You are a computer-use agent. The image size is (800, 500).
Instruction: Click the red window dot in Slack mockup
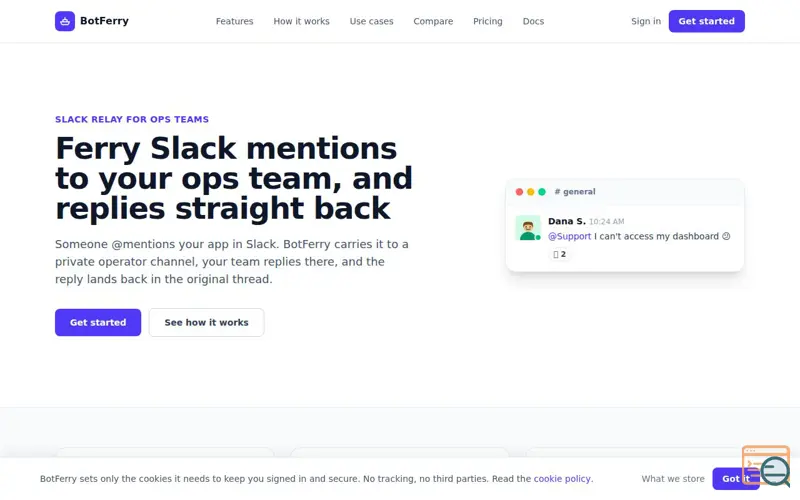point(519,192)
